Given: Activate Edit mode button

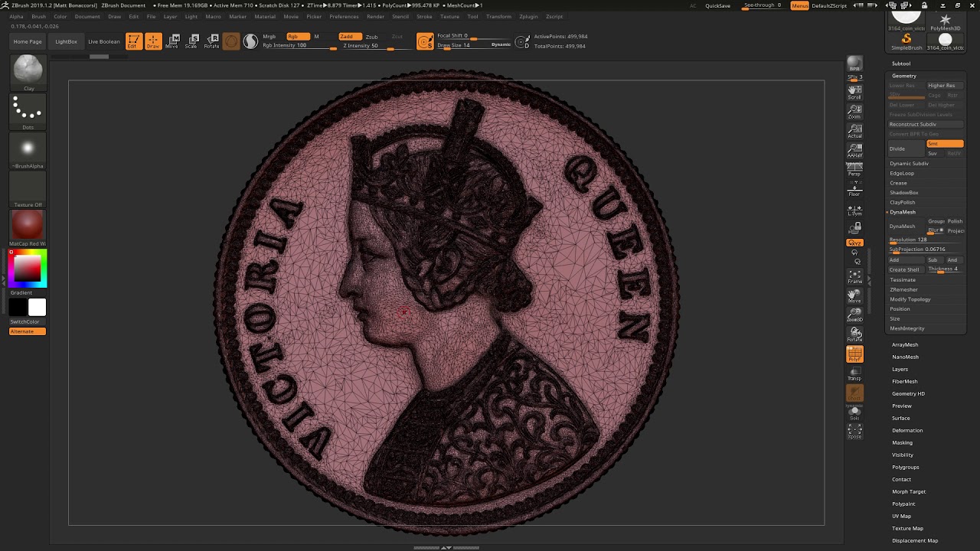Looking at the screenshot, I should pyautogui.click(x=134, y=41).
